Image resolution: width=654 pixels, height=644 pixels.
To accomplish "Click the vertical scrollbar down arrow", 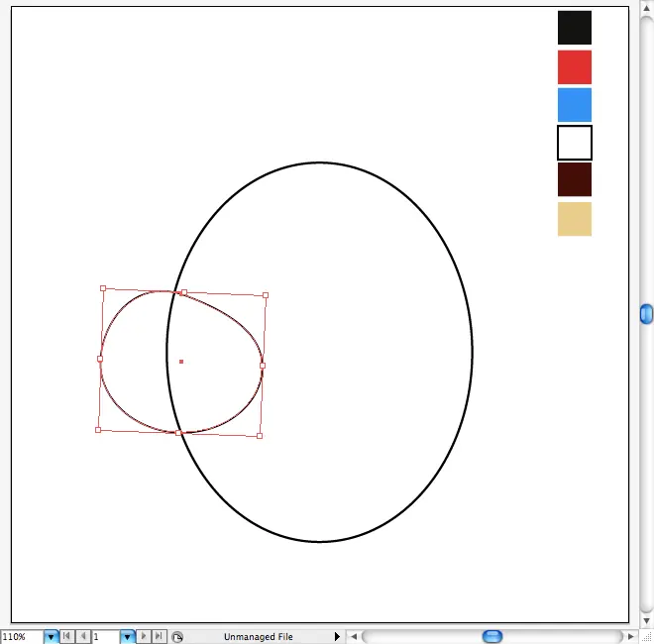I will [x=646, y=620].
